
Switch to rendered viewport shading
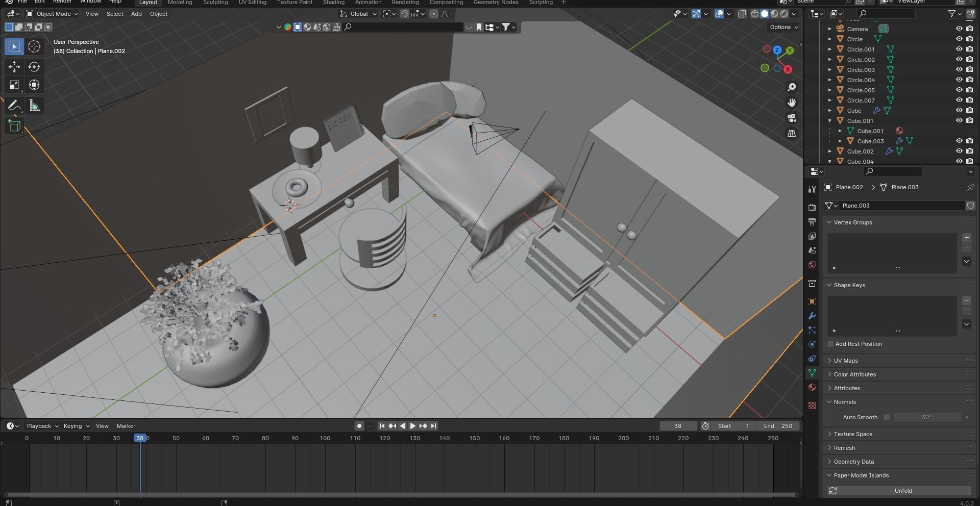coord(784,14)
